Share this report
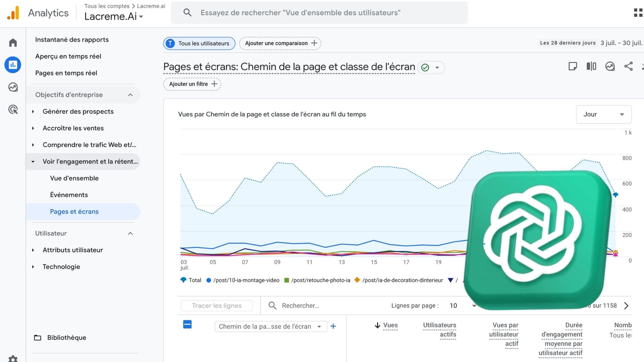Screen dimensions: 644x362 point(629,66)
